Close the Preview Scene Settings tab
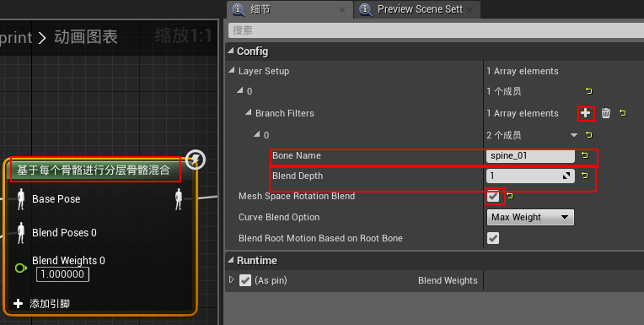 click(470, 10)
